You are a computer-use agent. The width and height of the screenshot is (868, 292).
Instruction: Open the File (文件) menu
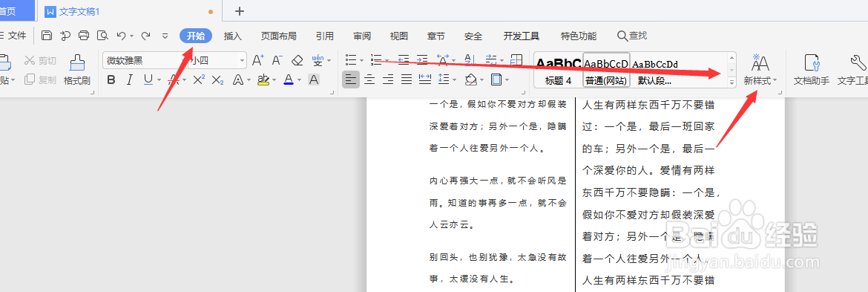(13, 36)
